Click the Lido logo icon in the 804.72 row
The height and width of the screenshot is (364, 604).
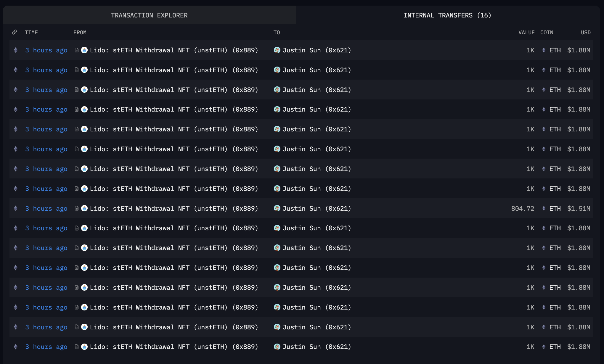[84, 208]
